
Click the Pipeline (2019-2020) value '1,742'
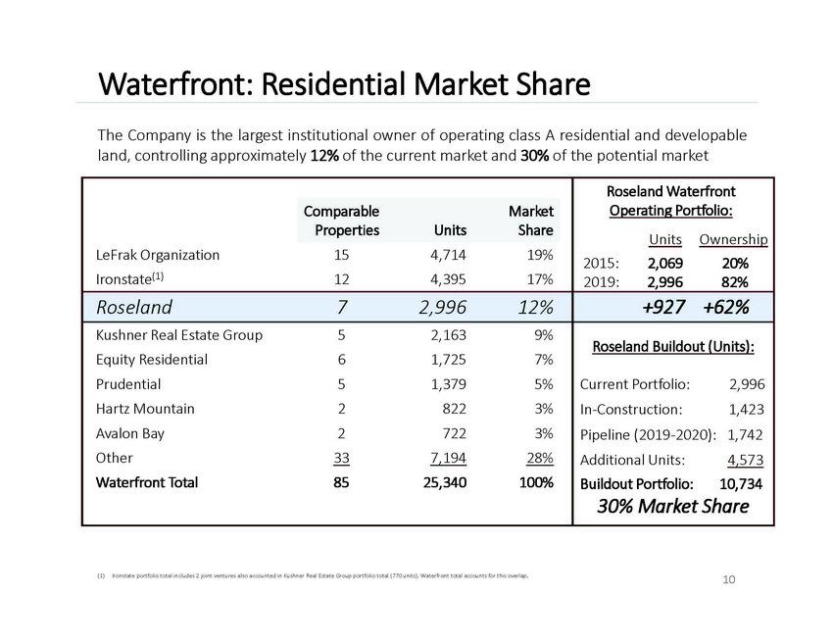pos(745,434)
